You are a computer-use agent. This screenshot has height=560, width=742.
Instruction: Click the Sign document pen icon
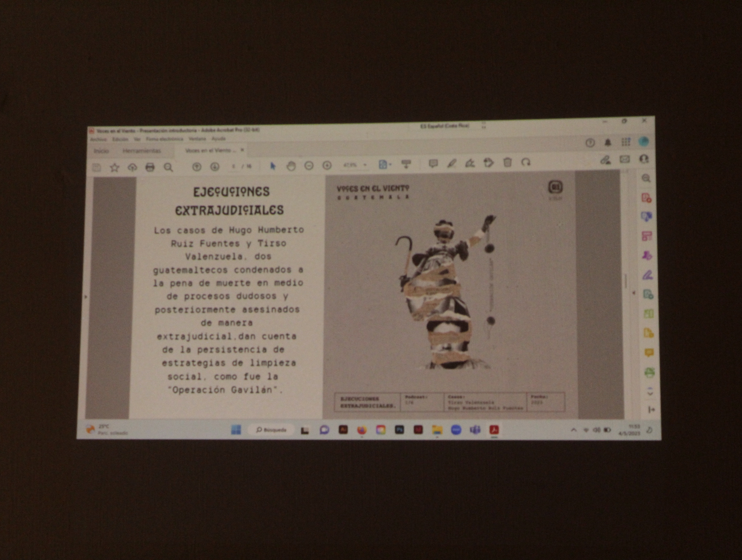[x=470, y=163]
